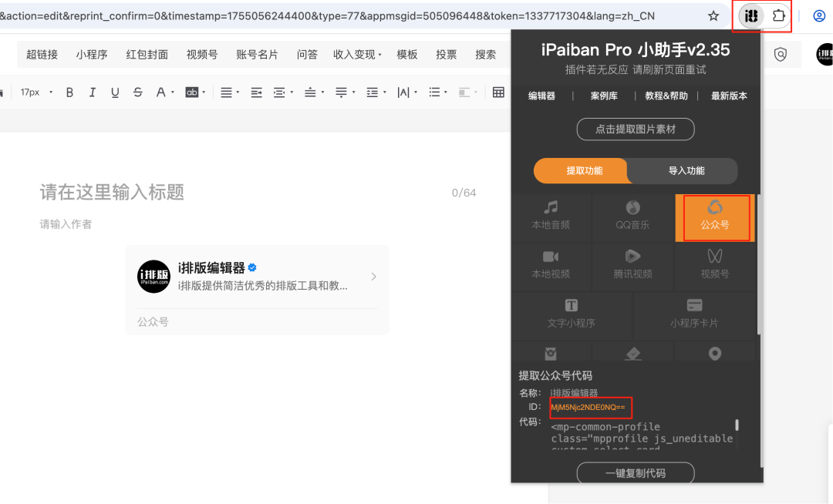The image size is (833, 504).
Task: Apply strikethrough formatting
Action: pyautogui.click(x=137, y=92)
